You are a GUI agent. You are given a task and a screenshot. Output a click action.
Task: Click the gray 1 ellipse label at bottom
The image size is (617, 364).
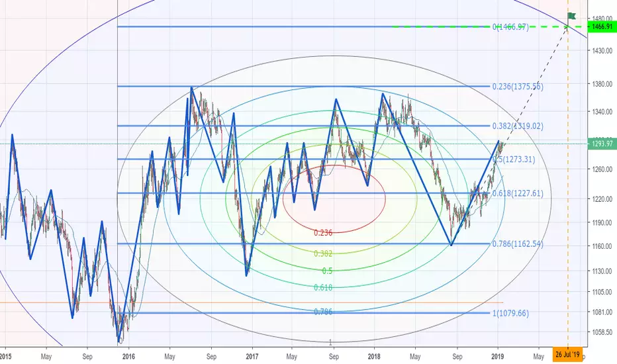click(330, 342)
